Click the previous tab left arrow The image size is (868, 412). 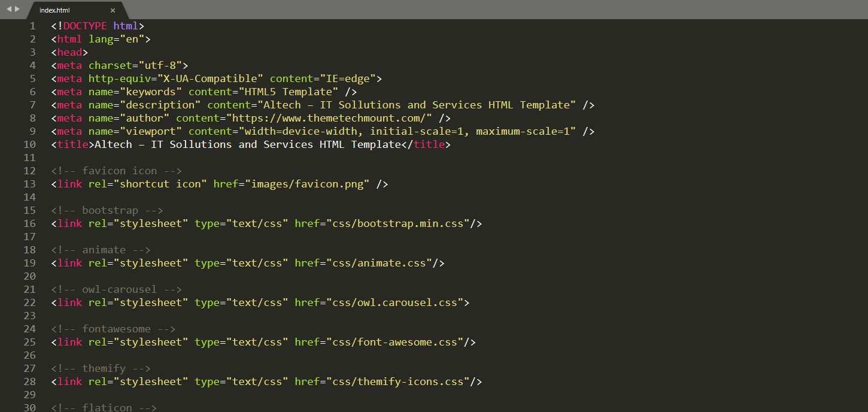tap(9, 9)
